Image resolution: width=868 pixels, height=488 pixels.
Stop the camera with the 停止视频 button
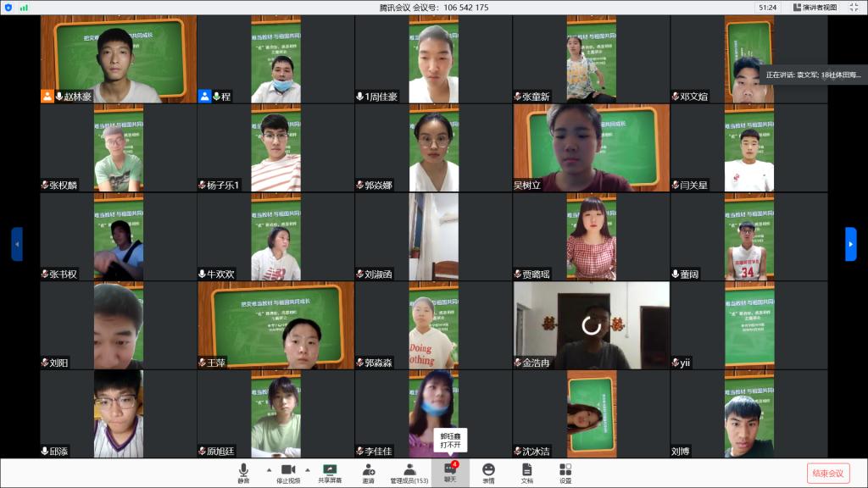pos(288,472)
